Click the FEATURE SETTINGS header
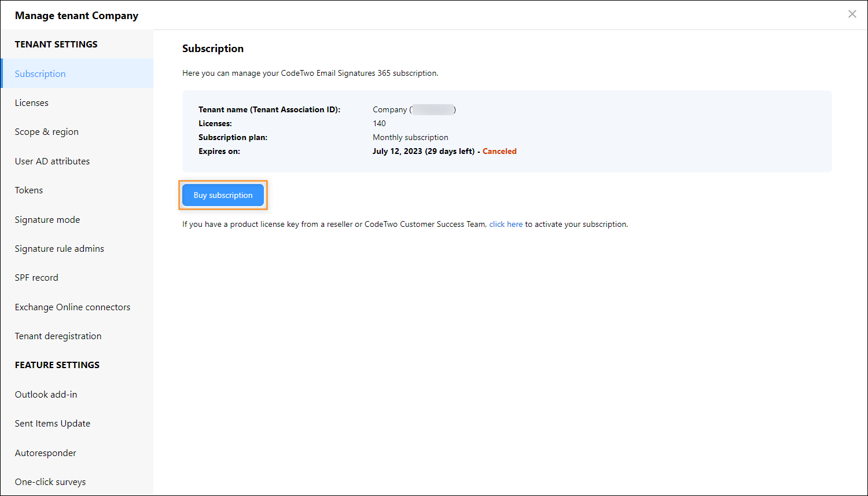 (x=57, y=365)
